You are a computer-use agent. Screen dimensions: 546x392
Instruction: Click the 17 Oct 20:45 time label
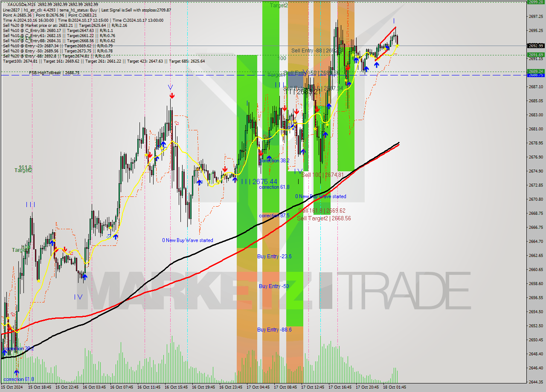[x=367, y=387]
